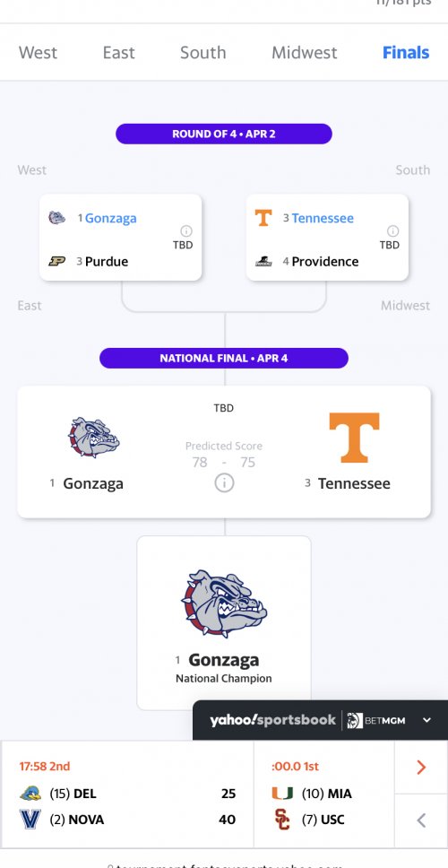Screen dimensions: 448x868
Task: Open the Gonzaga National Champion card
Action: pos(224,623)
